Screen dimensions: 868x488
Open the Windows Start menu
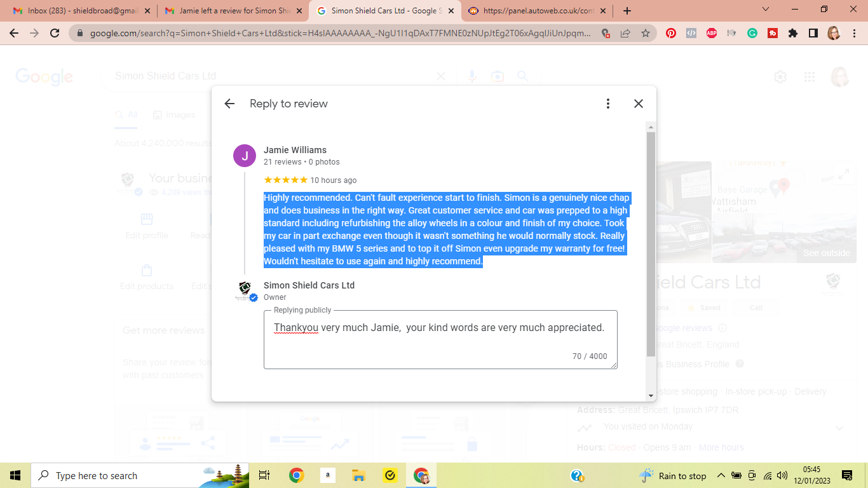(x=15, y=475)
